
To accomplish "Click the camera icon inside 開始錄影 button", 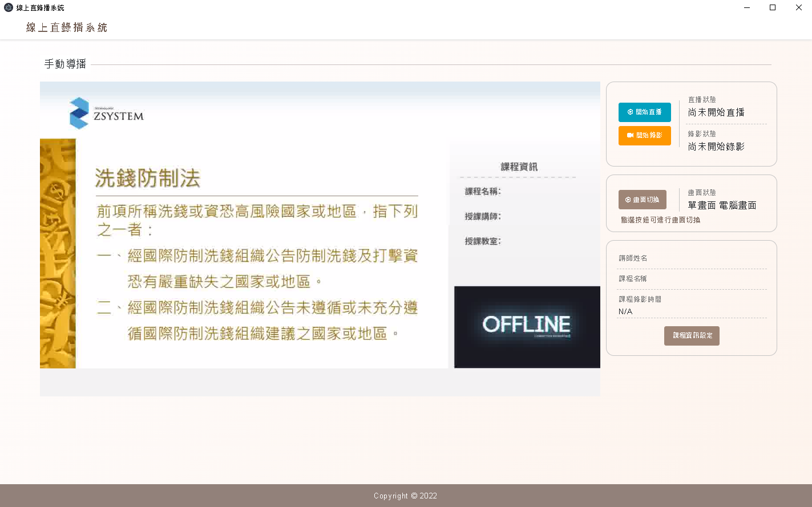I will 630,136.
